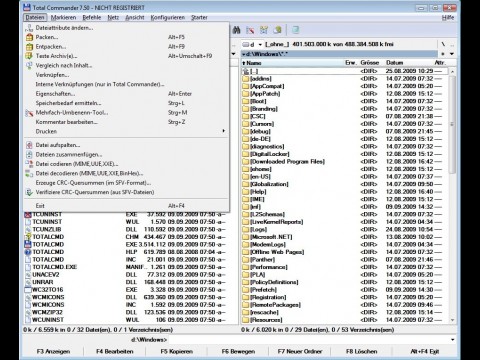
Task: Click the Datei aufspalten icon
Action: 29,145
